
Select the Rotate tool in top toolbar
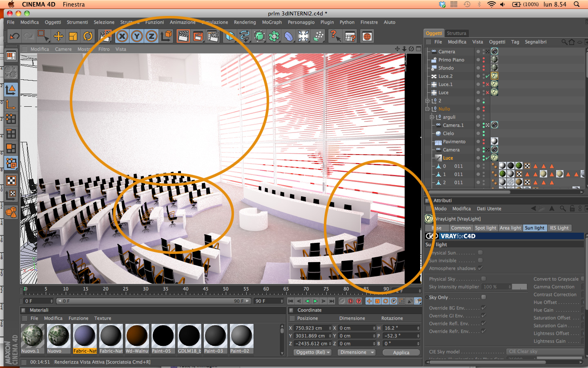point(88,36)
